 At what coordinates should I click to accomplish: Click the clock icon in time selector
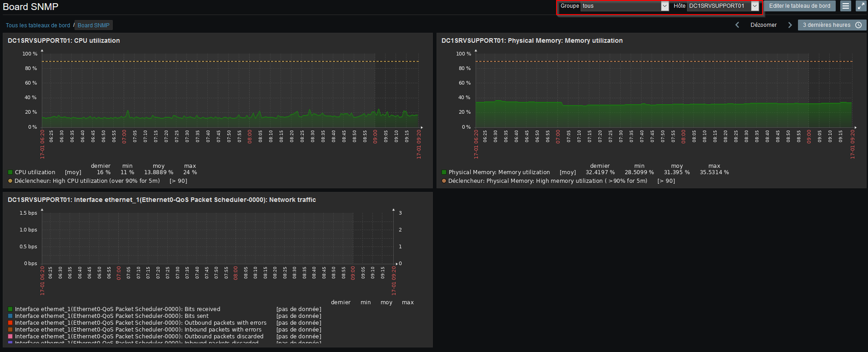pos(858,25)
